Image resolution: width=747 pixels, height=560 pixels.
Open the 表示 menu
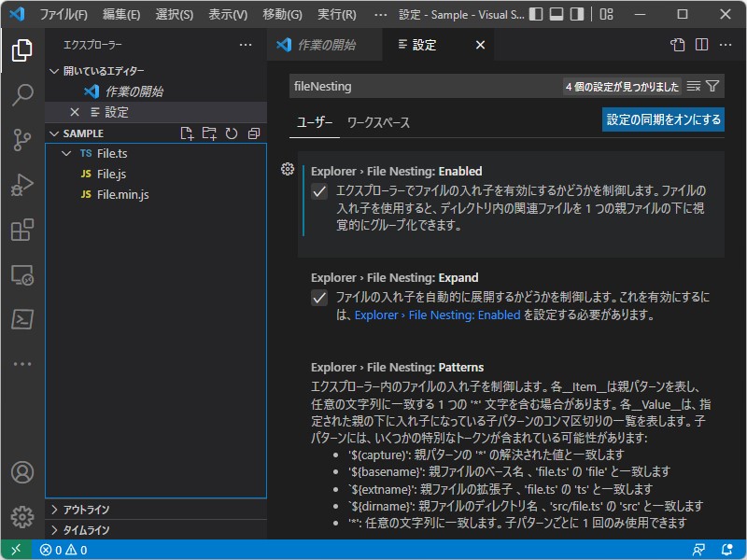[227, 14]
